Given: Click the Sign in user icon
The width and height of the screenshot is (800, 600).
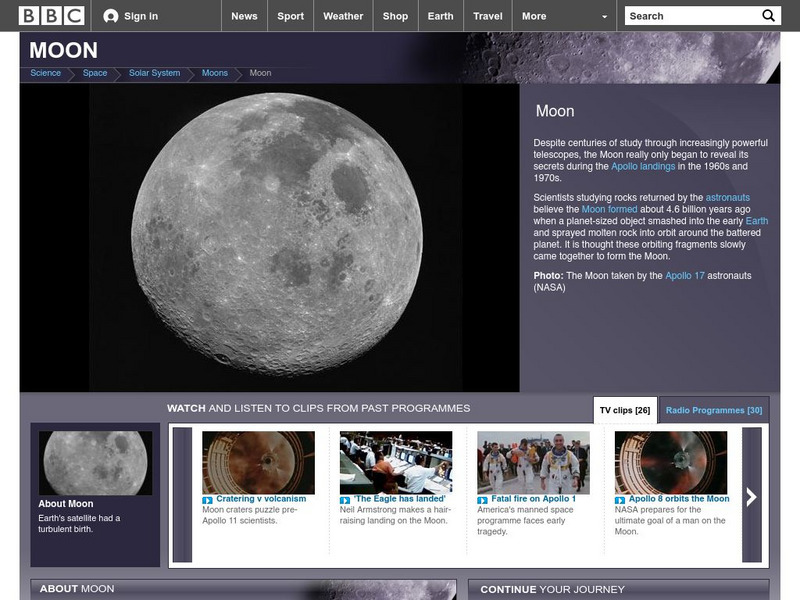Looking at the screenshot, I should coord(111,16).
